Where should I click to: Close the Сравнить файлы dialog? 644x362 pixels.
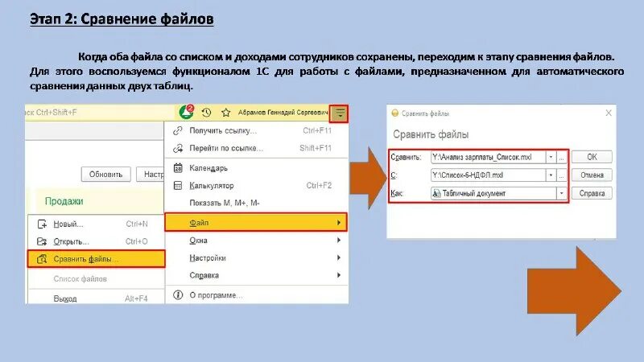click(609, 113)
